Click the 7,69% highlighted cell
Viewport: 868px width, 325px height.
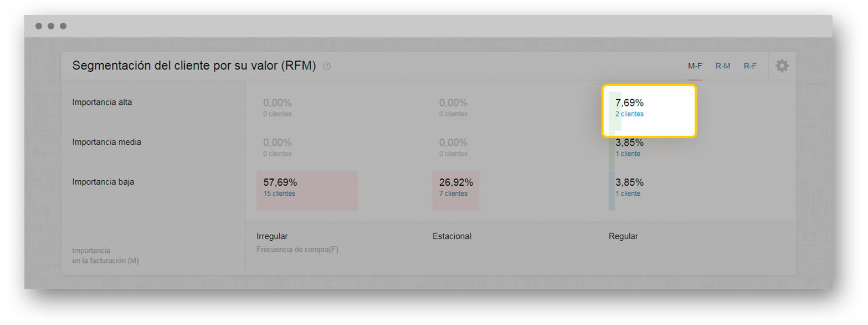pos(649,110)
